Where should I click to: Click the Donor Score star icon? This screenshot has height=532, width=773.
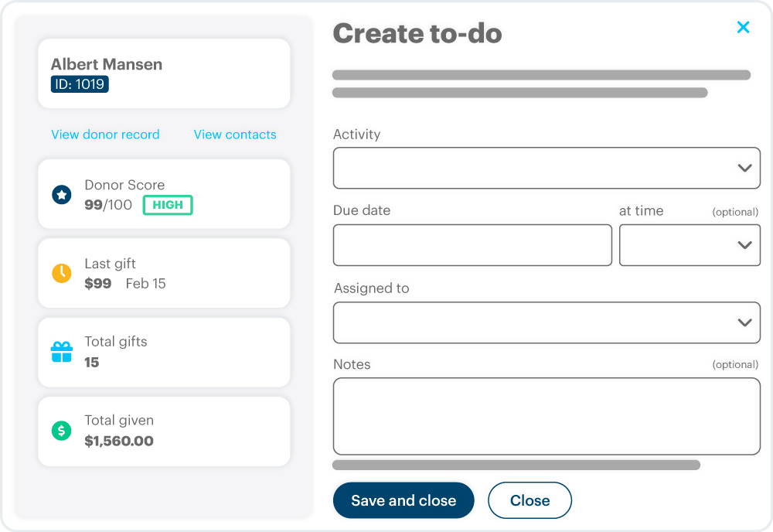click(62, 195)
